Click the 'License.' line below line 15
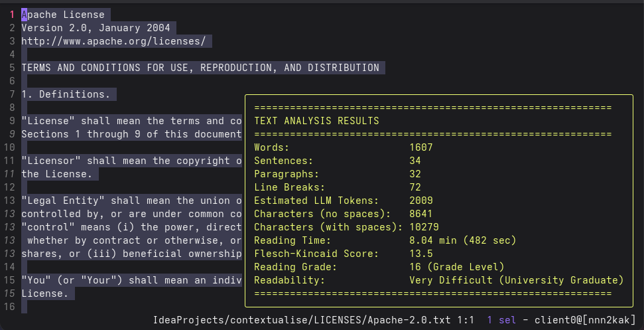 pyautogui.click(x=44, y=293)
